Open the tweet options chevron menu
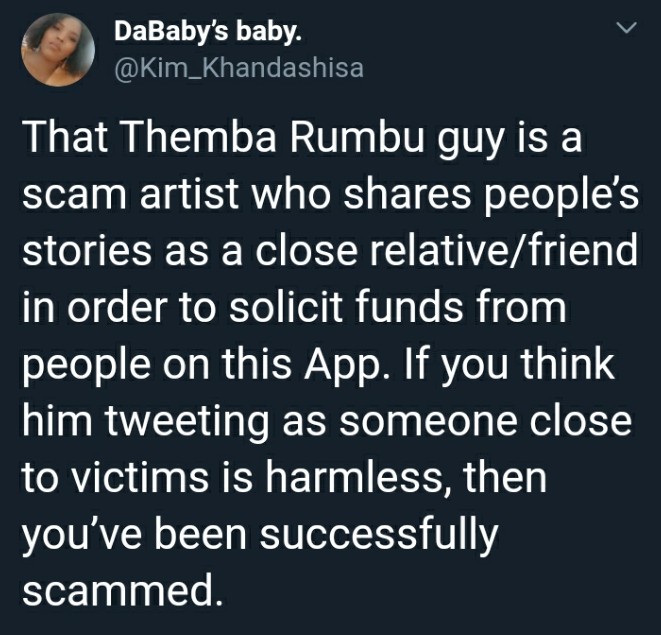 point(626,28)
